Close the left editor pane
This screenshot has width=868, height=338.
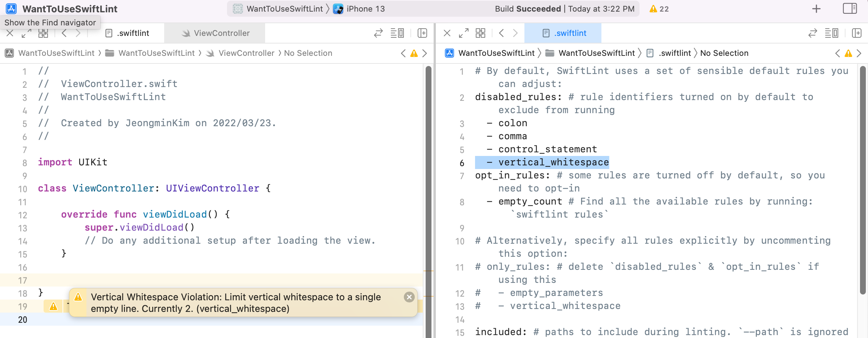tap(10, 33)
